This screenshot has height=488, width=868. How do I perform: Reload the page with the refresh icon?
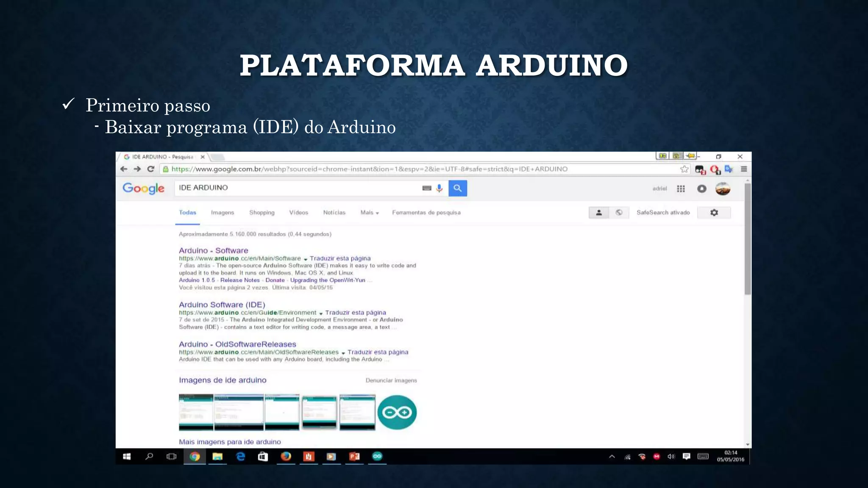[150, 169]
